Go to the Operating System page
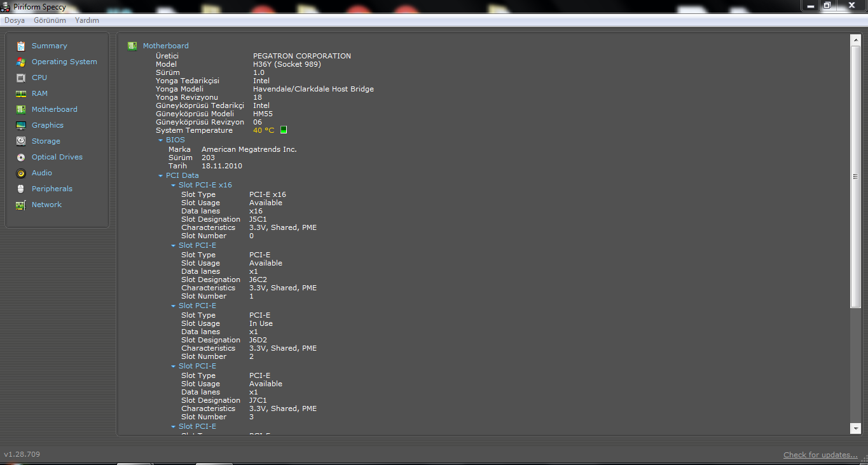This screenshot has height=465, width=868. (64, 62)
